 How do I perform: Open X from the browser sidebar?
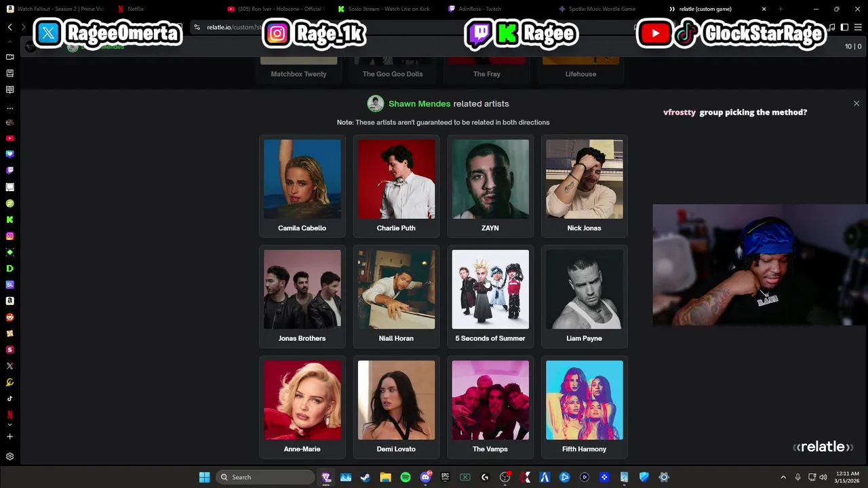[9, 366]
